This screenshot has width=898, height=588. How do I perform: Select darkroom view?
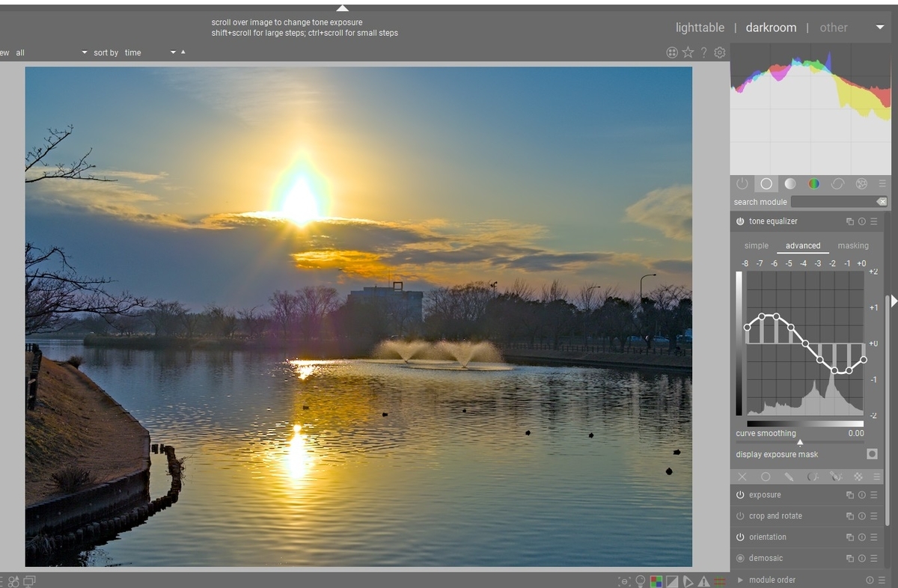(771, 28)
